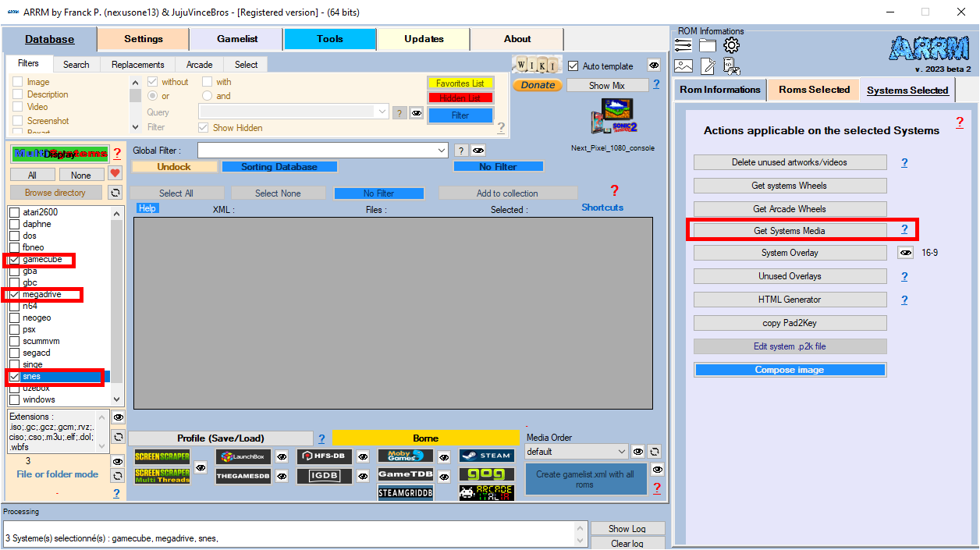Click the yellow Favorites List swatch button
This screenshot has height=550, width=980.
(460, 83)
